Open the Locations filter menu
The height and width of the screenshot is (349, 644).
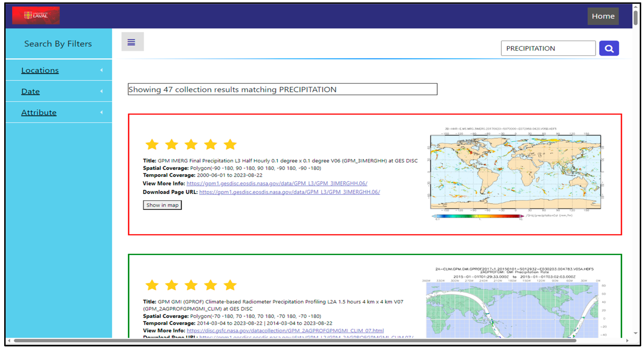point(40,70)
